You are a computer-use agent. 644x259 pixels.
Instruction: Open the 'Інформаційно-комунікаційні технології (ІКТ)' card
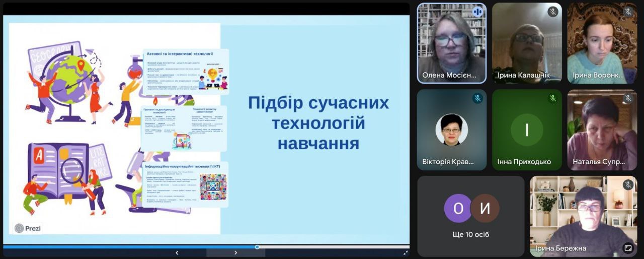tap(186, 184)
